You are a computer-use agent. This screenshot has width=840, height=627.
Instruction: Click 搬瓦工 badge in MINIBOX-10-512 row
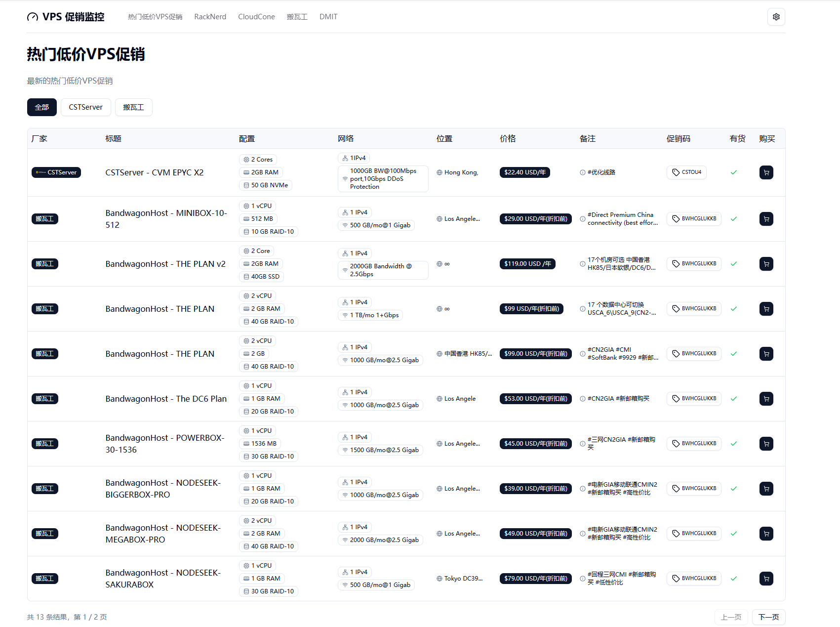coord(45,219)
